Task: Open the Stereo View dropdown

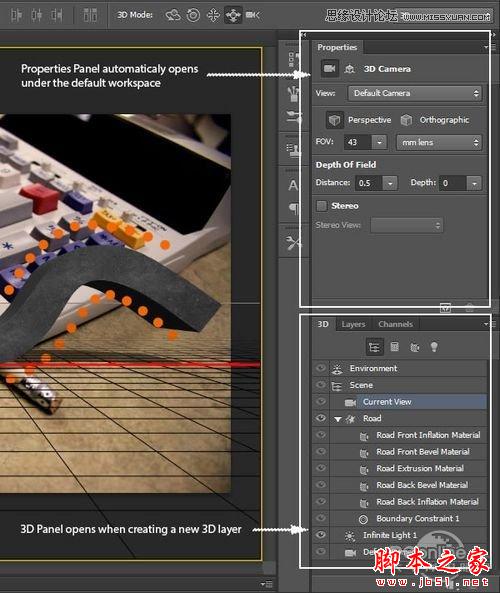Action: [406, 225]
